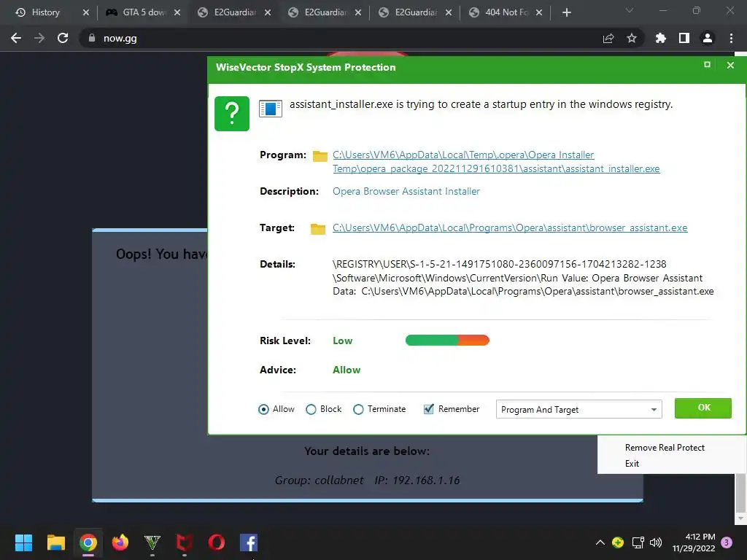Open the Chrome tab search chevron
This screenshot has width=747, height=560.
pyautogui.click(x=630, y=10)
